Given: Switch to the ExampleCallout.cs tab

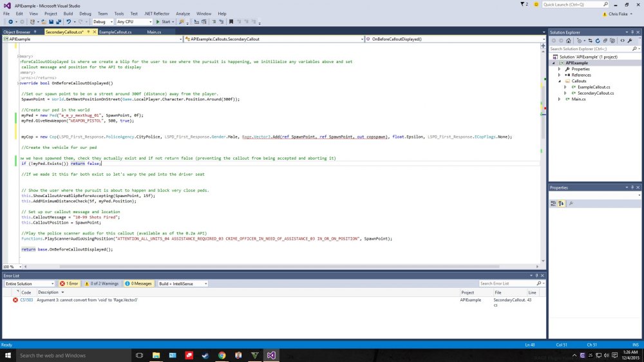Looking at the screenshot, I should [115, 32].
